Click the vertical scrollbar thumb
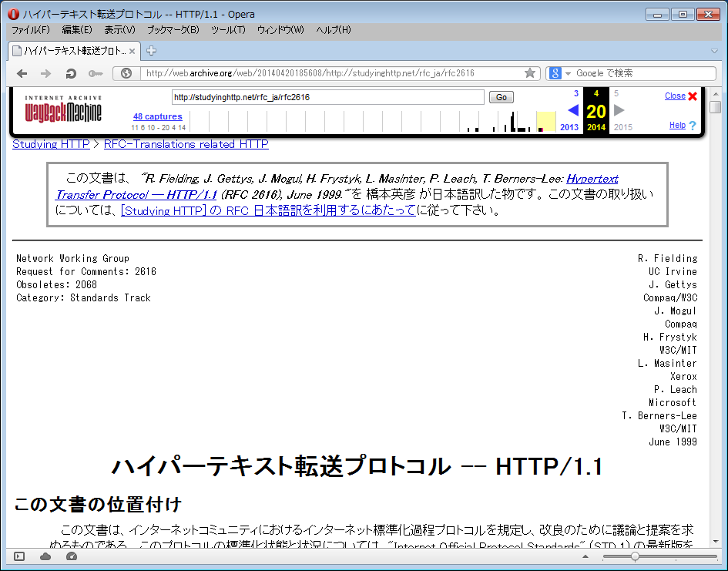The height and width of the screenshot is (571, 728). (x=716, y=107)
